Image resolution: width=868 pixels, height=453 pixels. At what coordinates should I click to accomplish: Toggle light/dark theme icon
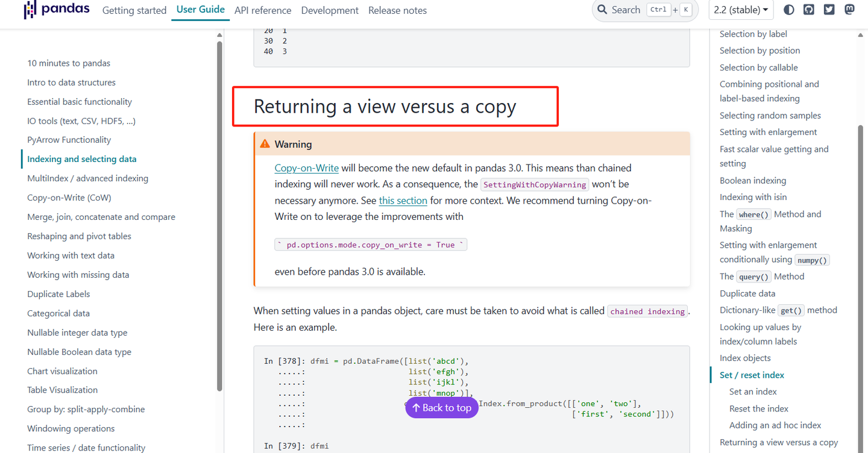[788, 9]
